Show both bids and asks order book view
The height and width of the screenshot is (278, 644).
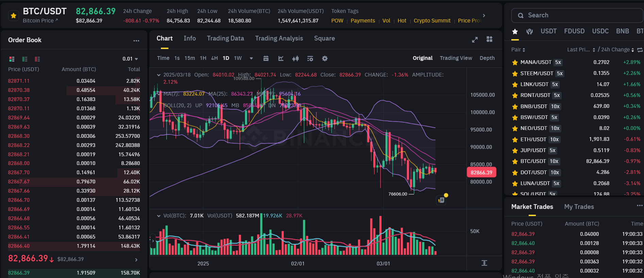pos(12,59)
